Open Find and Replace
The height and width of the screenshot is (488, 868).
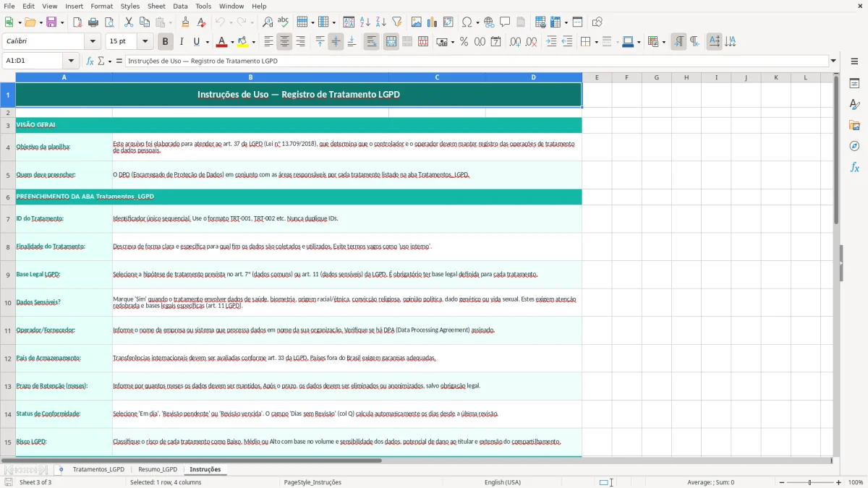coord(268,22)
